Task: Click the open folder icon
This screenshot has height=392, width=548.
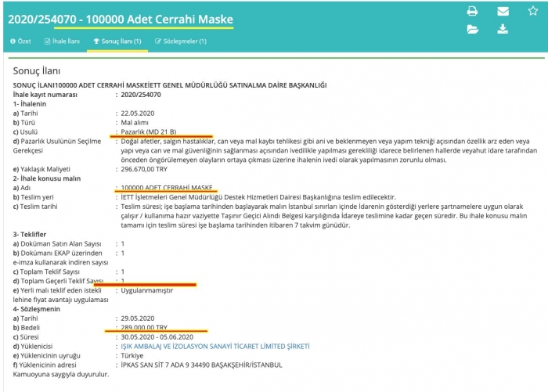Action: 472,29
